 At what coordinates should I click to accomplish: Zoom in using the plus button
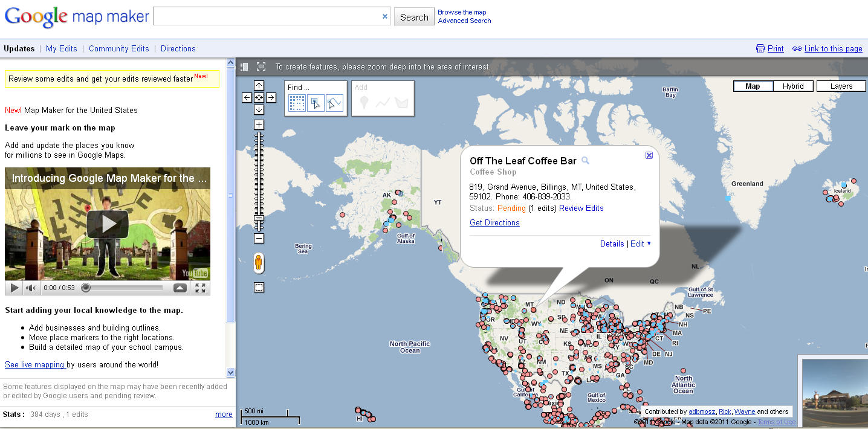click(x=259, y=125)
